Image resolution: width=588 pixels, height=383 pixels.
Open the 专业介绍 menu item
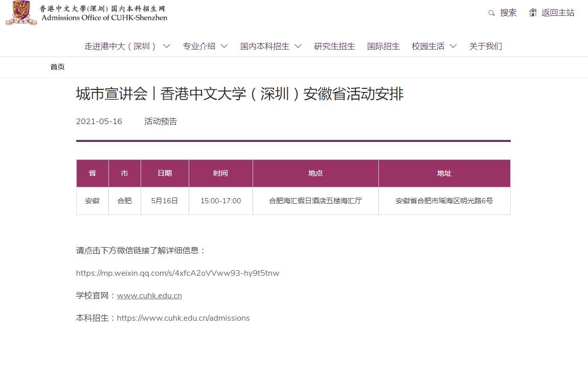[199, 46]
